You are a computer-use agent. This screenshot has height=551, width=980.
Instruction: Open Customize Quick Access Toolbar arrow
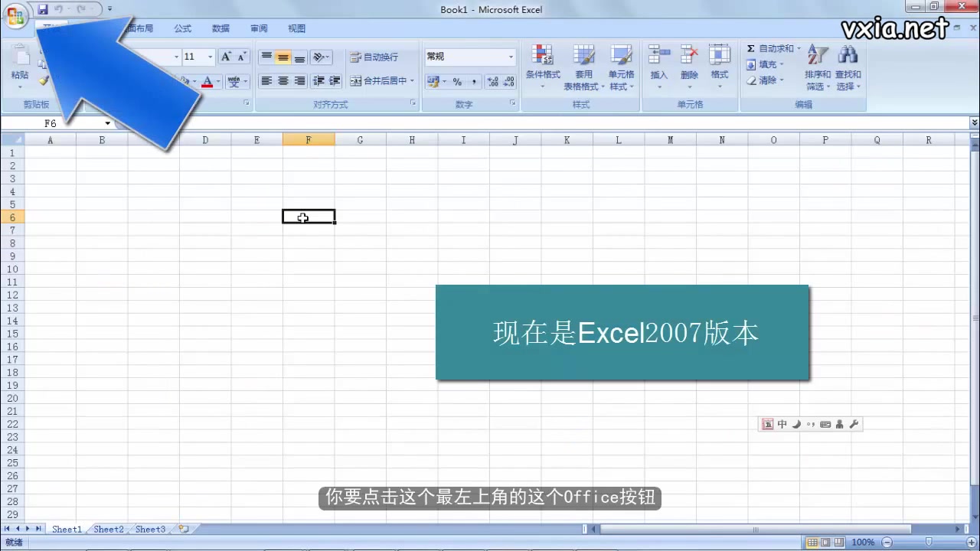pyautogui.click(x=109, y=9)
